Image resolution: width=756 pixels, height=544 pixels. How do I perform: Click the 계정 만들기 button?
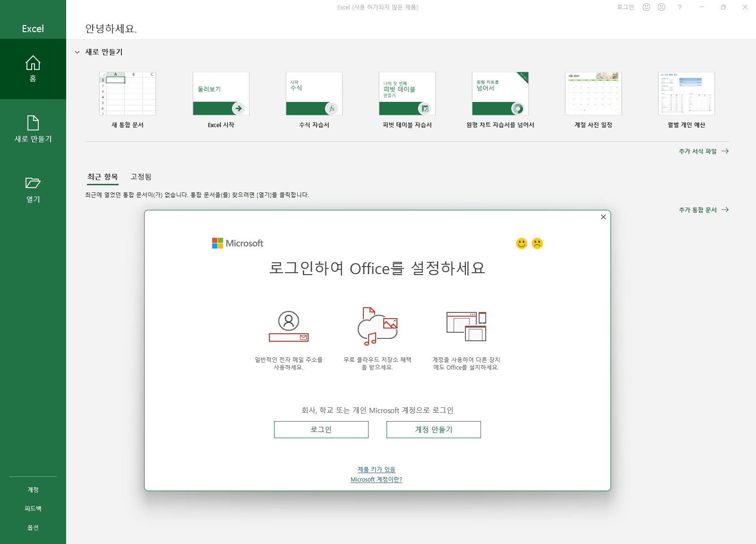pyautogui.click(x=434, y=430)
